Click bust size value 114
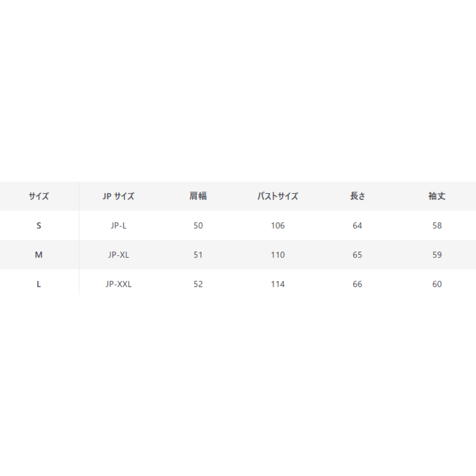This screenshot has width=476, height=476. click(278, 284)
